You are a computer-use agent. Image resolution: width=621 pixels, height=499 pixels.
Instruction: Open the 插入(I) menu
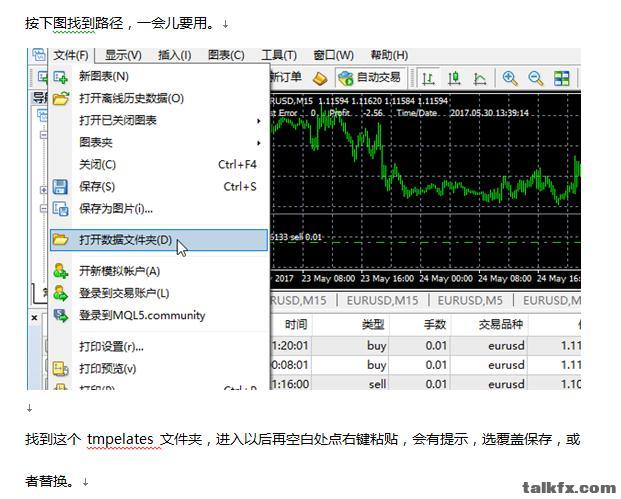pyautogui.click(x=174, y=55)
